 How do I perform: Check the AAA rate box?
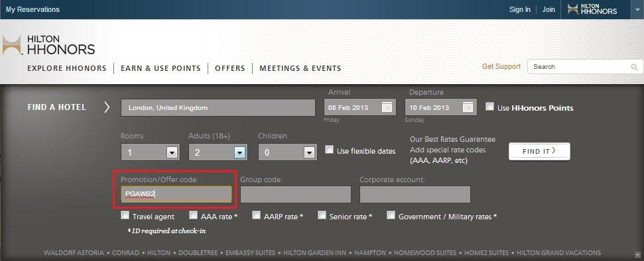pos(194,215)
